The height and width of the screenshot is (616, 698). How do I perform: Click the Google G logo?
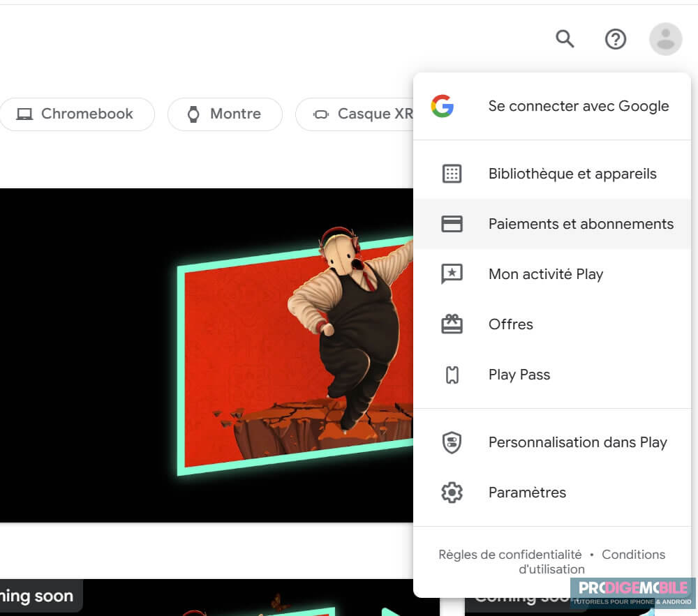[442, 106]
